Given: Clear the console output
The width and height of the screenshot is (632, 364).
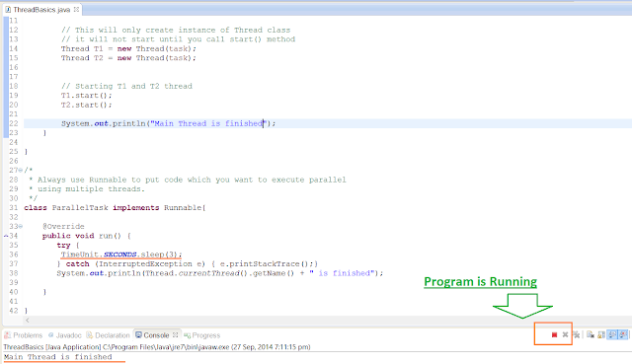Looking at the screenshot, I should pos(591,334).
